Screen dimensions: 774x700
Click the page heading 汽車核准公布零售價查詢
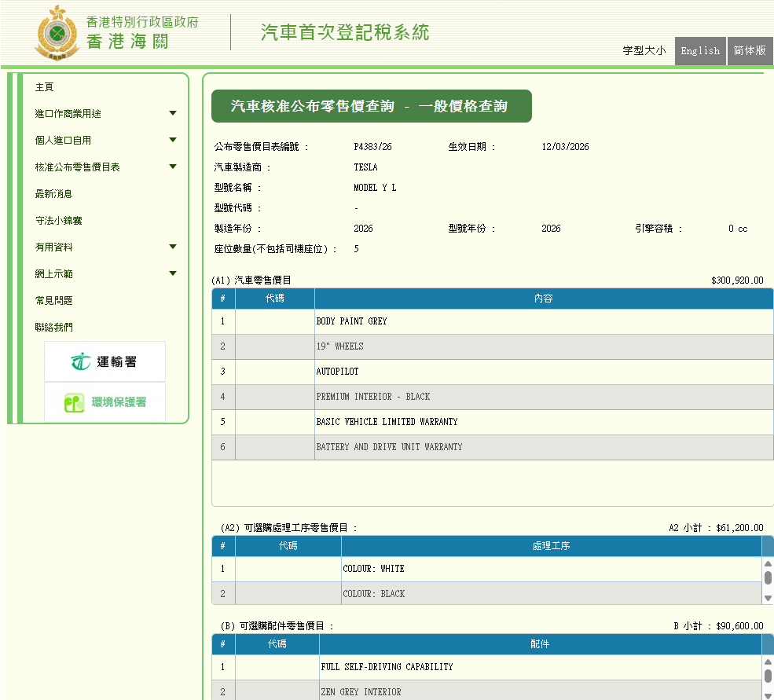click(313, 106)
